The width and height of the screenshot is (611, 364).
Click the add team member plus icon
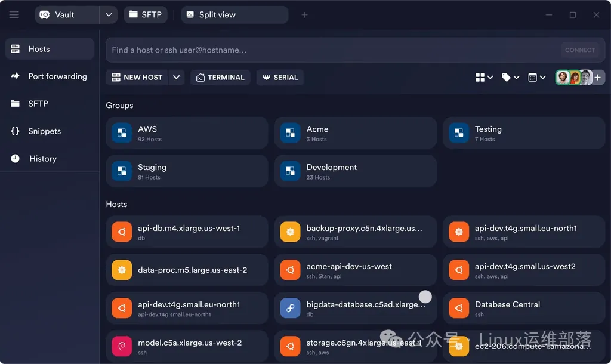(x=598, y=78)
